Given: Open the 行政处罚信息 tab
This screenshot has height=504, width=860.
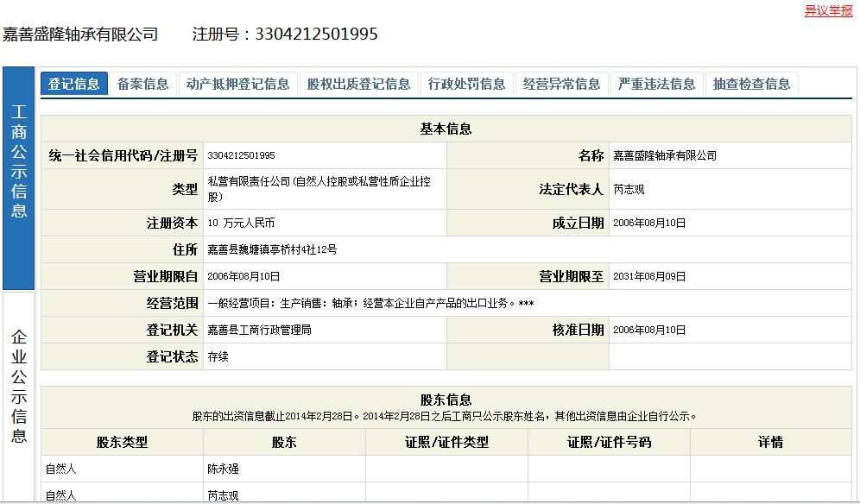Looking at the screenshot, I should pyautogui.click(x=466, y=84).
